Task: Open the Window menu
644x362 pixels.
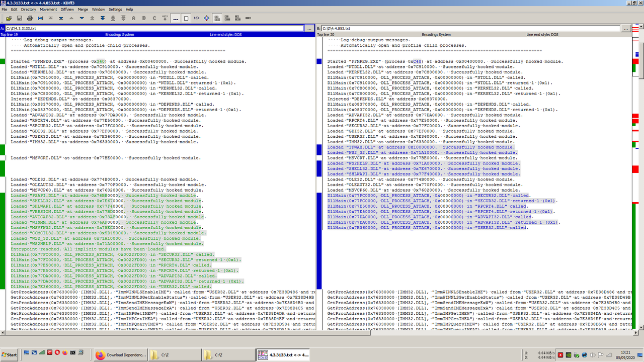Action: (99, 9)
